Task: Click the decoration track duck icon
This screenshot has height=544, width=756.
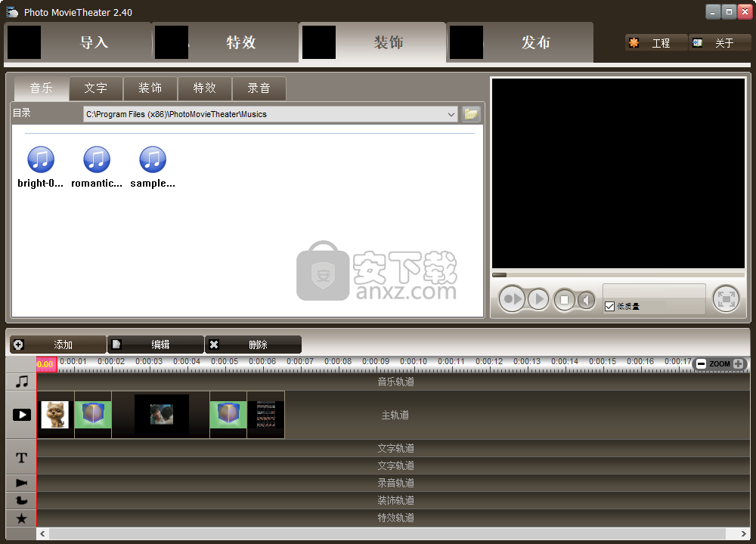Action: coord(22,500)
